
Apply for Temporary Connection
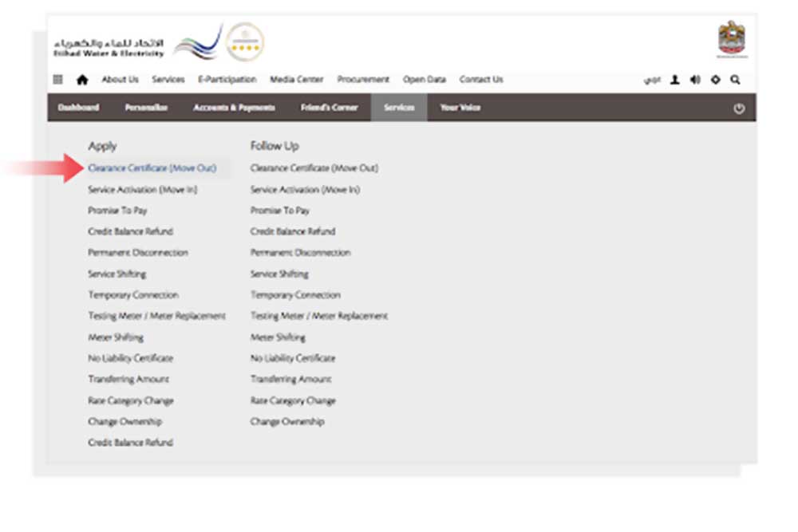(133, 295)
